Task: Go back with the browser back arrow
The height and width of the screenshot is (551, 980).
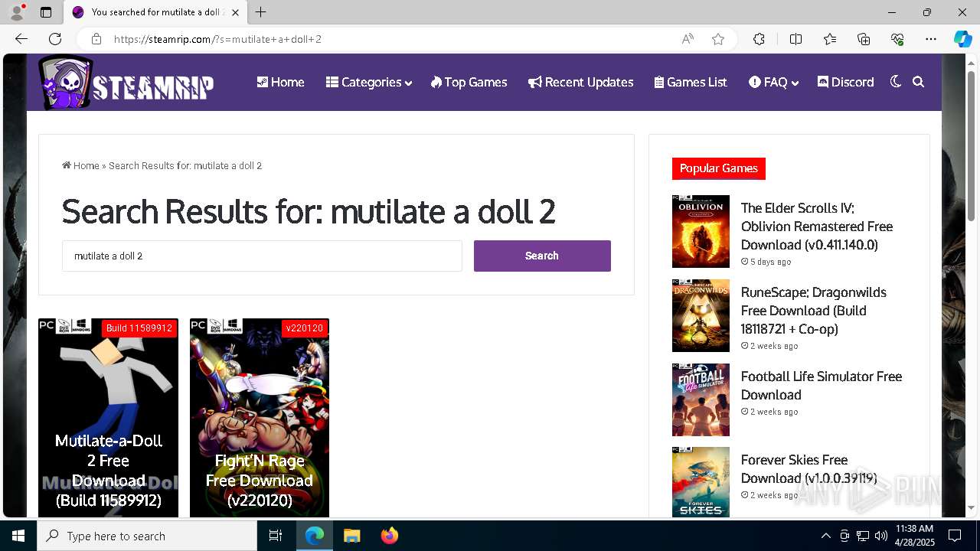Action: pos(21,39)
